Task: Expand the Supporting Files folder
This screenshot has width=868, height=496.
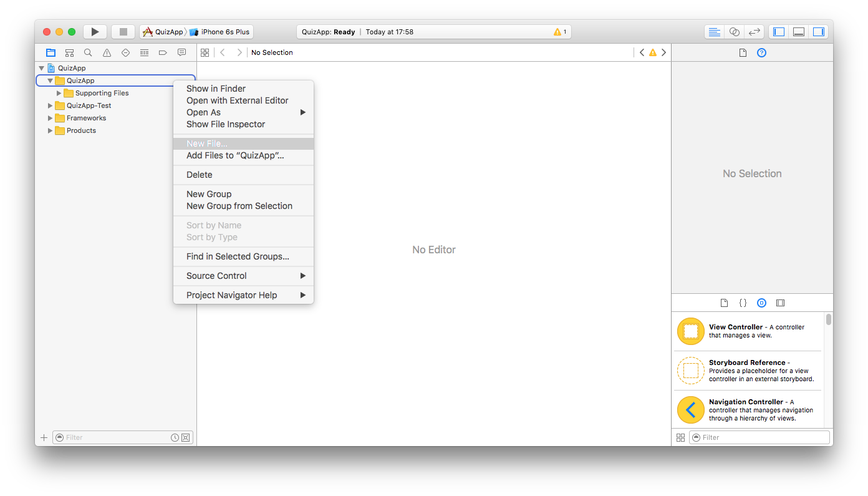Action: [59, 93]
